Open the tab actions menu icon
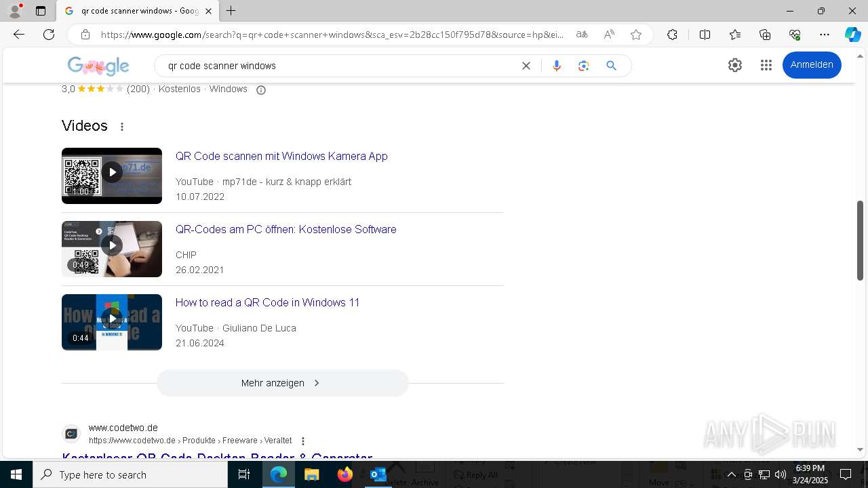Image resolution: width=868 pixels, height=488 pixels. coord(41,11)
